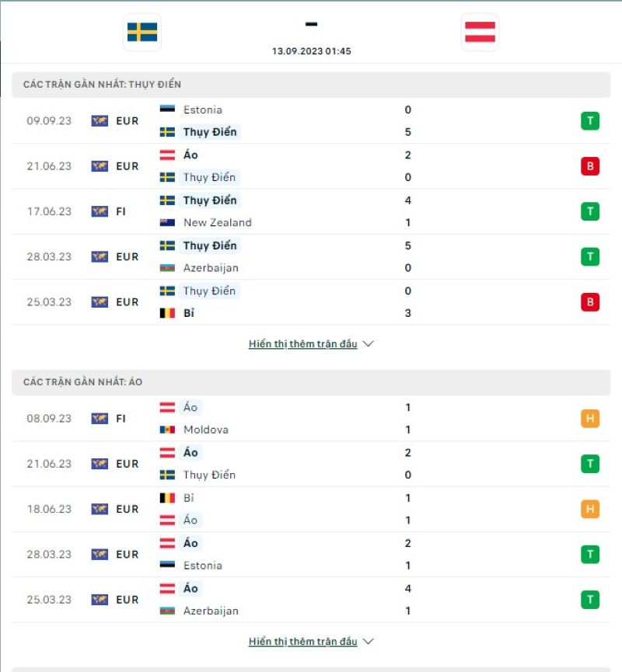Screen dimensions: 622x672
Task: Click match date 13.09.2023 01:45 in header
Action: (311, 51)
